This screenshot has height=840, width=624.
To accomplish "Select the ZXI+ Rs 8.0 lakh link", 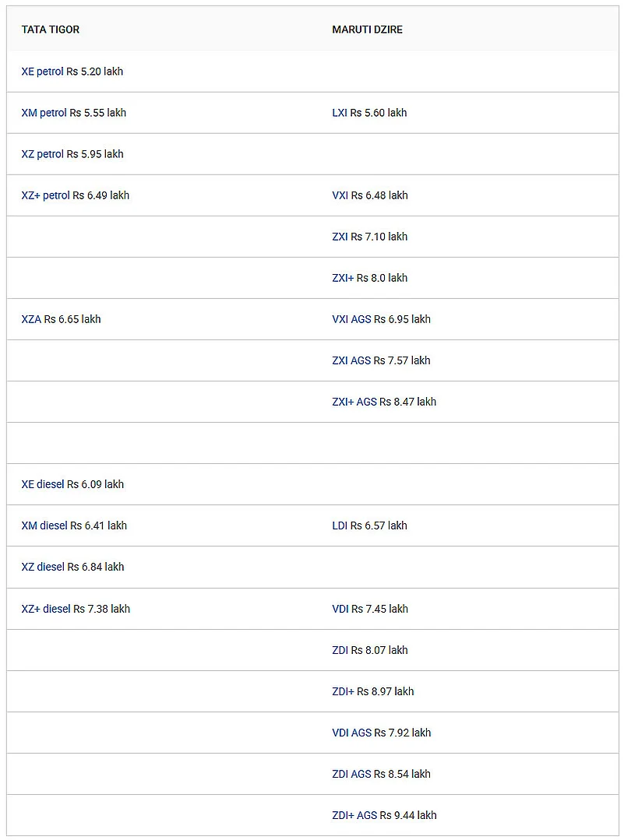I will click(x=343, y=278).
